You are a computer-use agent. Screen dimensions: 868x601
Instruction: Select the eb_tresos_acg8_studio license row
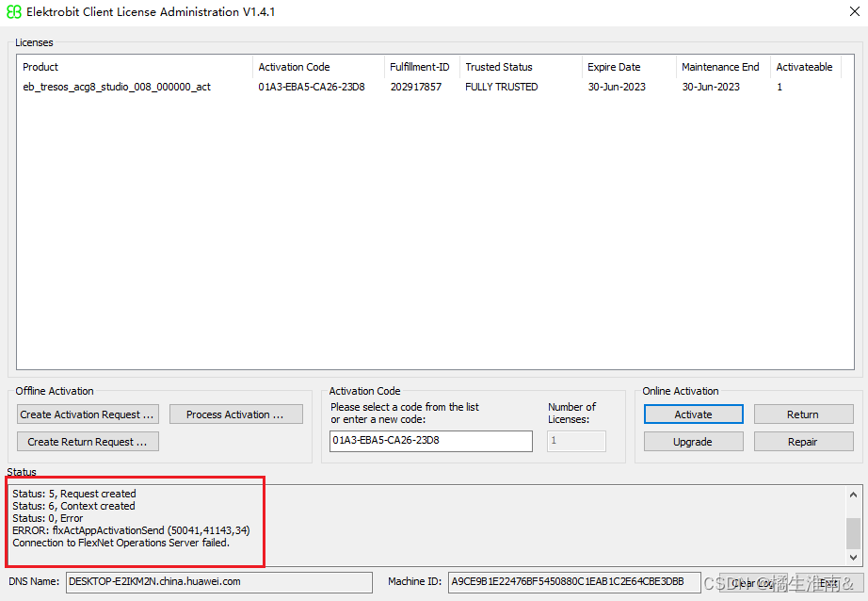(x=117, y=87)
